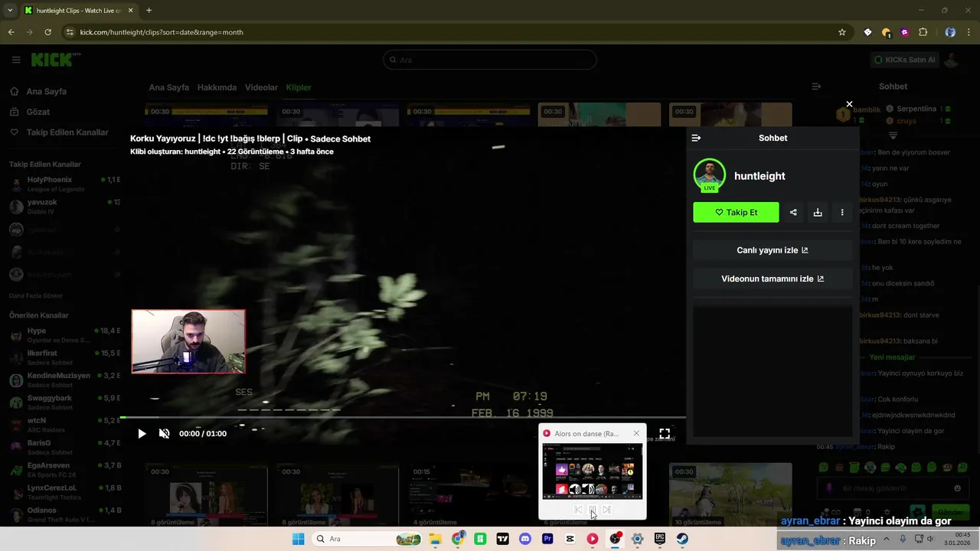Image resolution: width=980 pixels, height=551 pixels.
Task: Open Discord from taskbar
Action: click(x=524, y=539)
